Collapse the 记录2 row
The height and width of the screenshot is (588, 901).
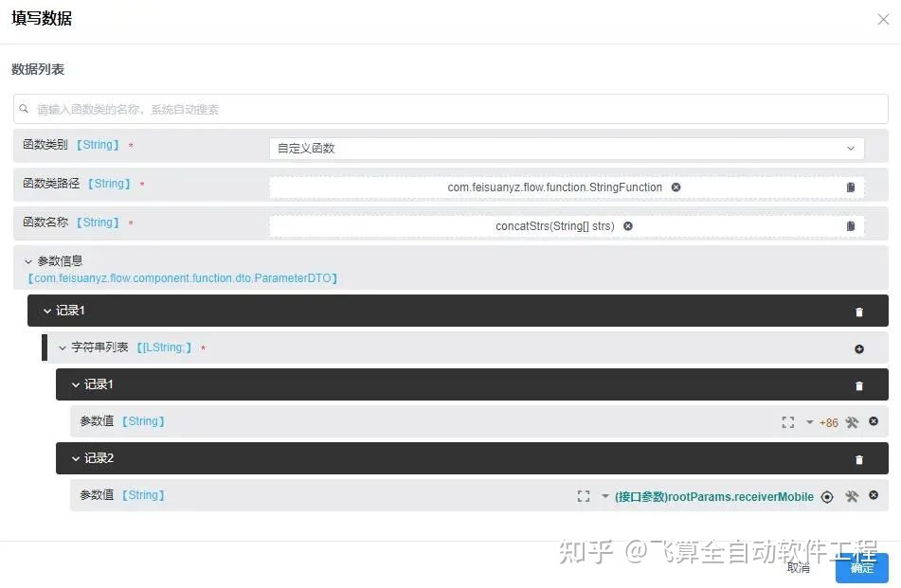pyautogui.click(x=75, y=458)
